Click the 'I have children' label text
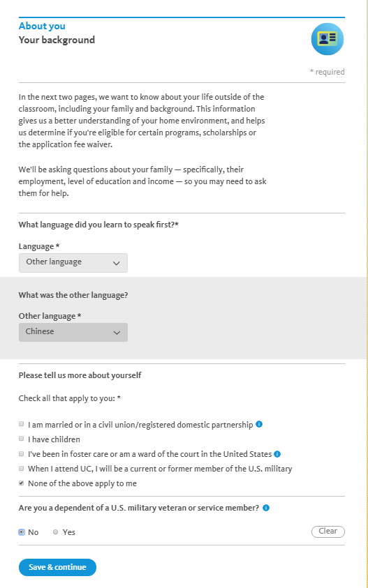Image resolution: width=368 pixels, height=588 pixels. 54,439
